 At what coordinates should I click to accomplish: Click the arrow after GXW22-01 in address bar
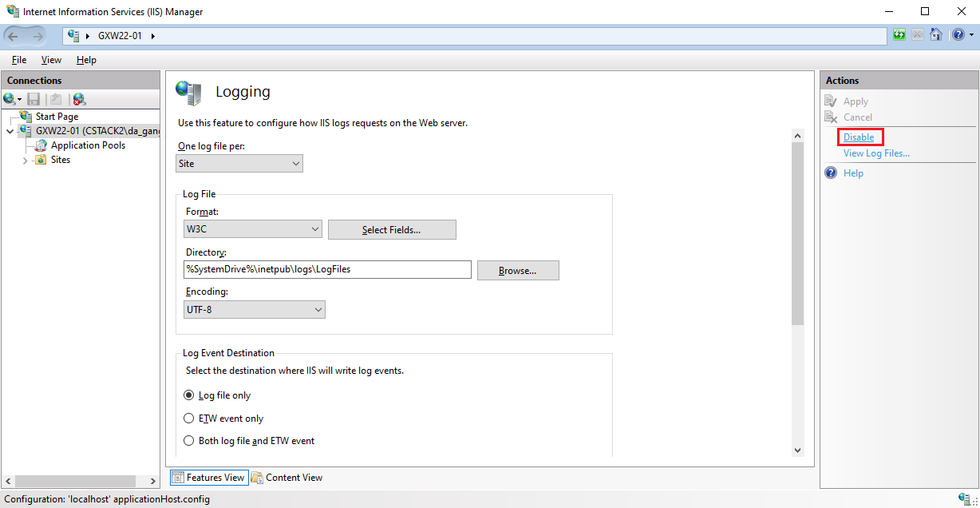tap(152, 36)
